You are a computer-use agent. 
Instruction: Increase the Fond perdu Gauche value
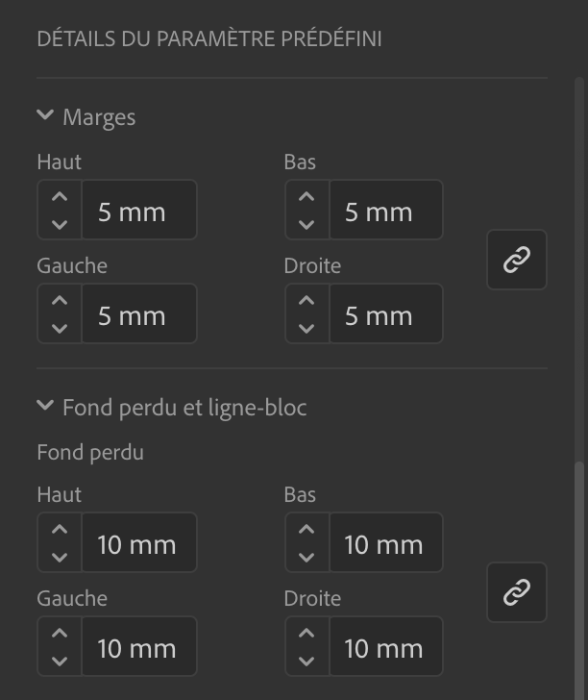[60, 633]
